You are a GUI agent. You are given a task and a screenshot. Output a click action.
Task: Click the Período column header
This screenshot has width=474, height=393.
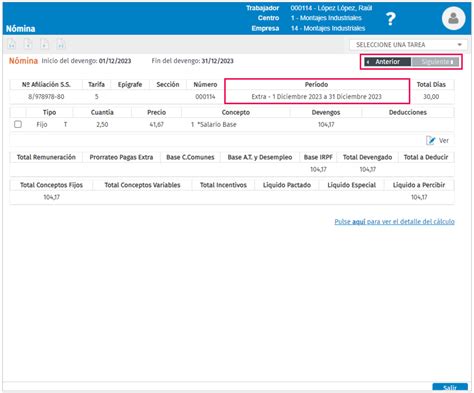coord(316,85)
